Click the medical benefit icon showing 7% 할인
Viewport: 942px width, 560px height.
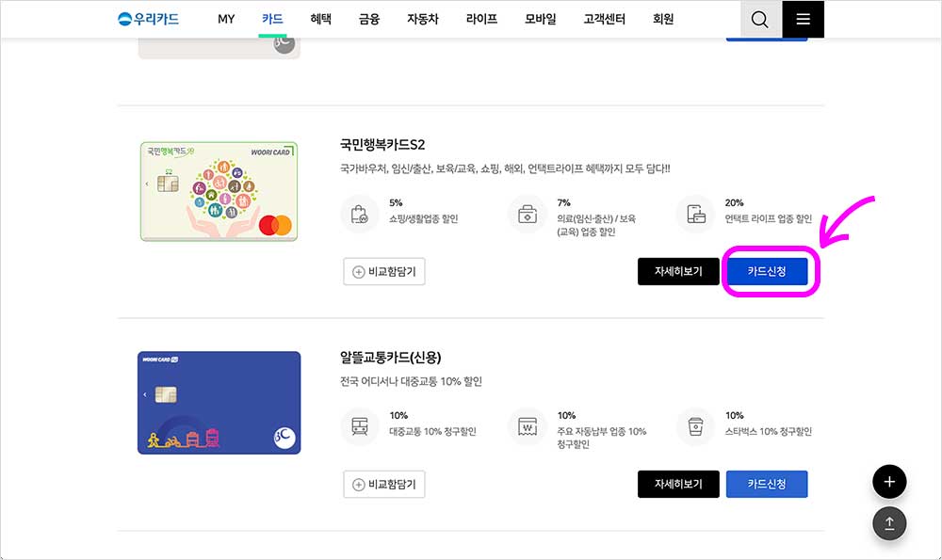527,215
